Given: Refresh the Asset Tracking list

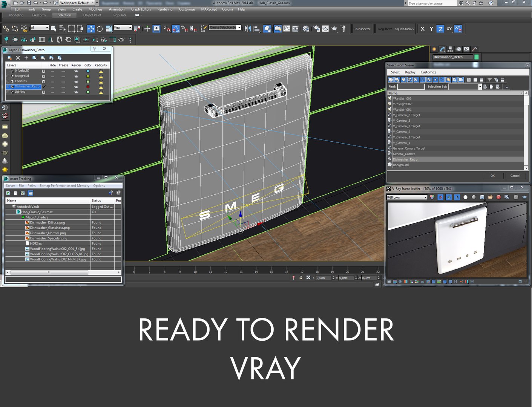Looking at the screenshot, I should (8, 193).
